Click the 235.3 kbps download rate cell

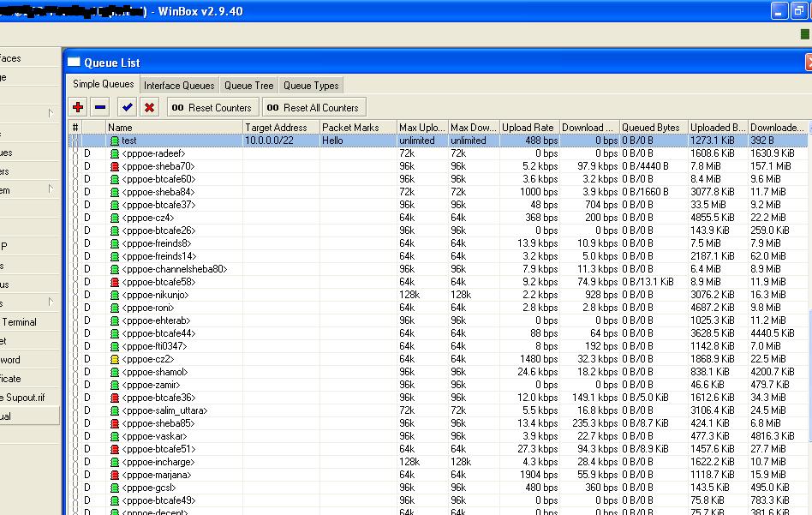(590, 423)
